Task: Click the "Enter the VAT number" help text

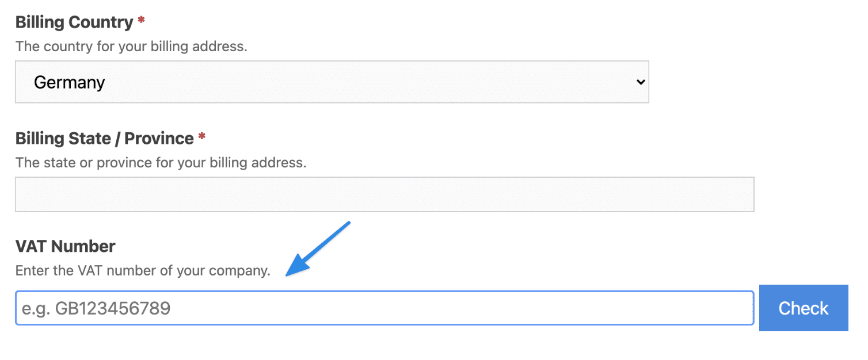Action: click(143, 270)
